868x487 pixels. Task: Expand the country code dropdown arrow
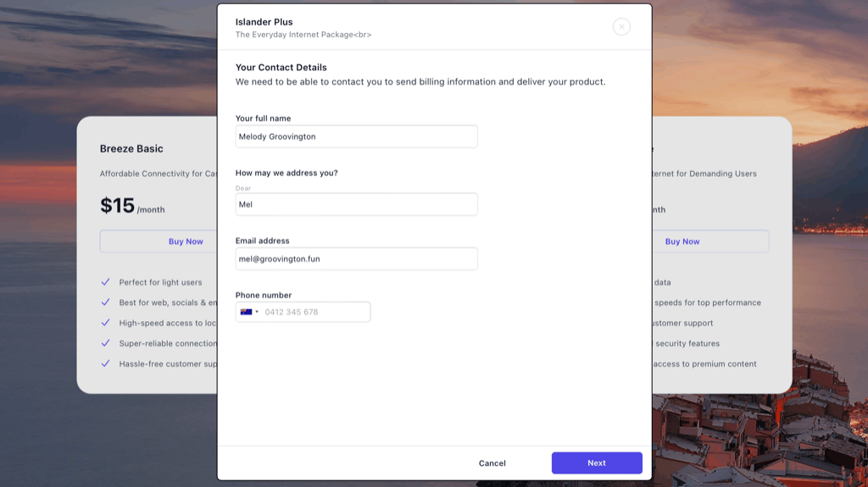tap(257, 312)
